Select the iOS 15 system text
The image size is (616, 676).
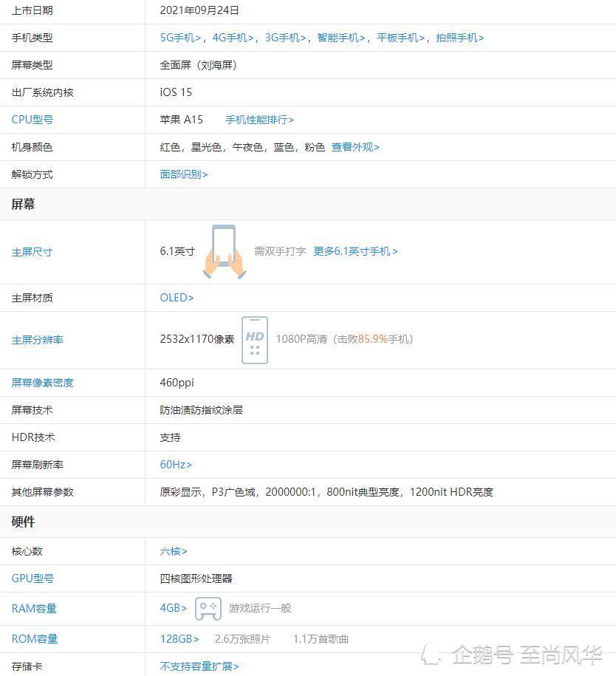(176, 92)
